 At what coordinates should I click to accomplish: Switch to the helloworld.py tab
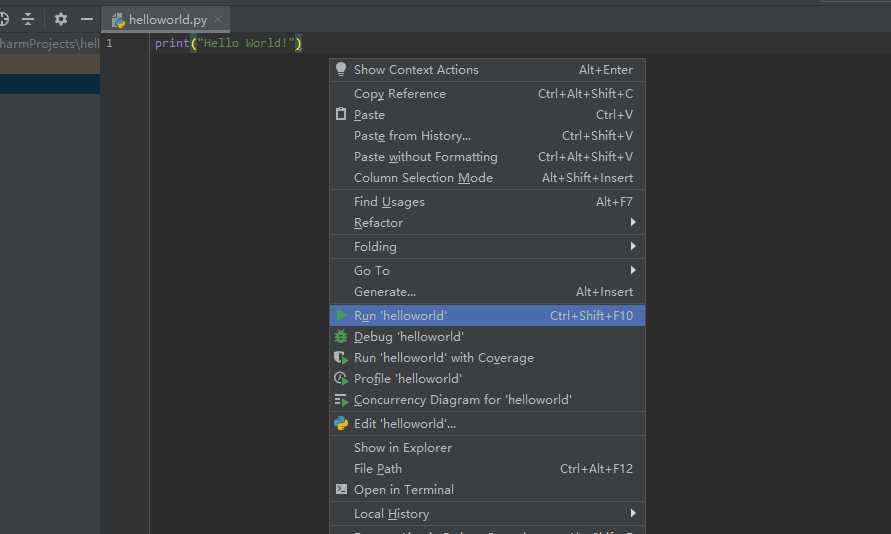click(x=166, y=19)
